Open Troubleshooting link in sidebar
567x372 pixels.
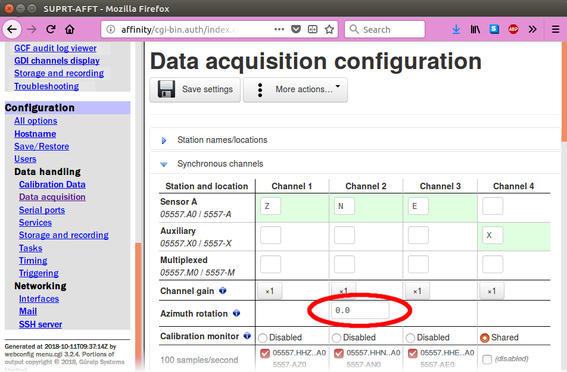coord(46,86)
